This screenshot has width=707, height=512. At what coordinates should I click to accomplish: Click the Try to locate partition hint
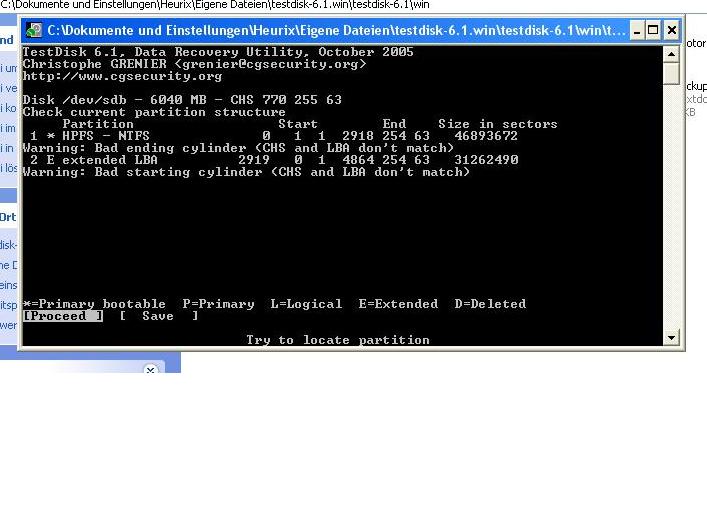tap(338, 340)
